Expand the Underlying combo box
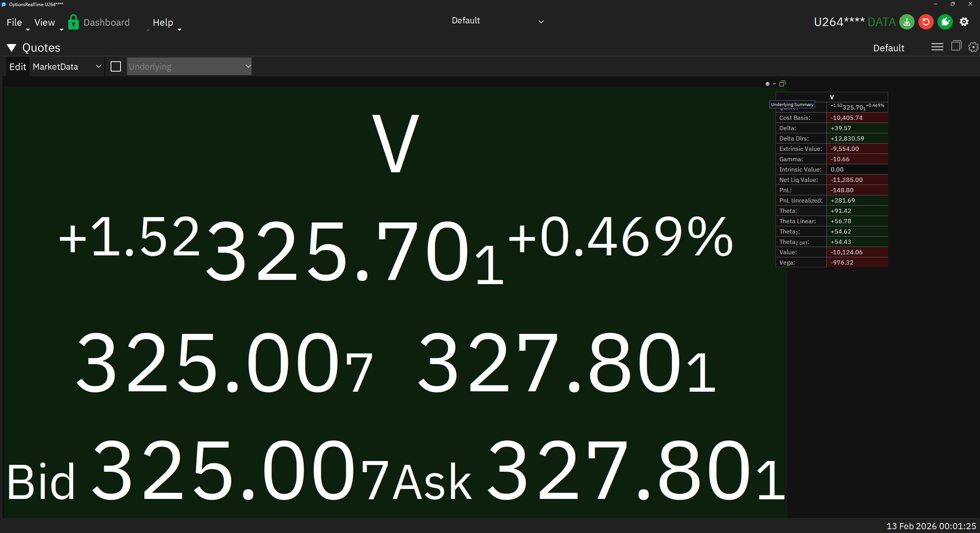Screen dimensions: 980x533 [189, 67]
